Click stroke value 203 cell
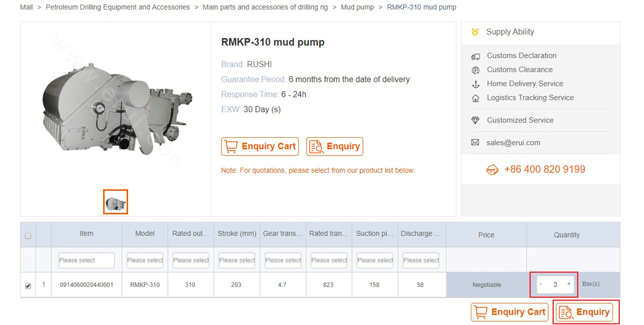Viewport: 644px width, 325px height. click(236, 284)
